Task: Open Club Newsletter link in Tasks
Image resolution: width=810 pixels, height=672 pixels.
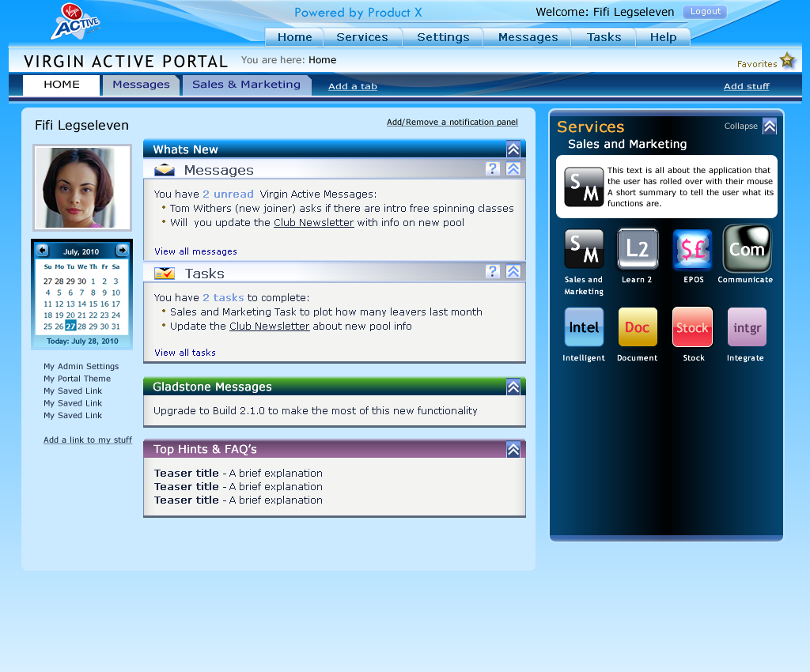Action: coord(269,327)
